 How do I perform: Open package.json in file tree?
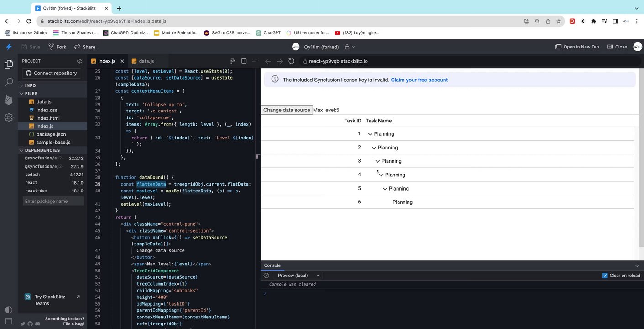click(51, 134)
